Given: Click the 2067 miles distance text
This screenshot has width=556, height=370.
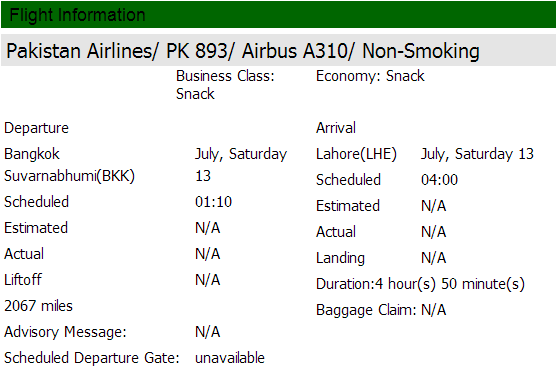Looking at the screenshot, I should [38, 306].
